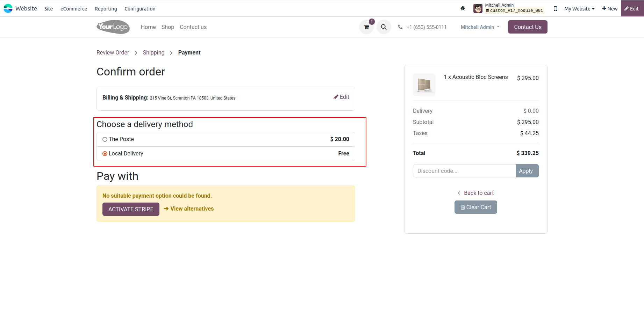Viewport: 644px width, 322px height.
Task: Click the mobile preview phone icon
Action: tap(555, 9)
